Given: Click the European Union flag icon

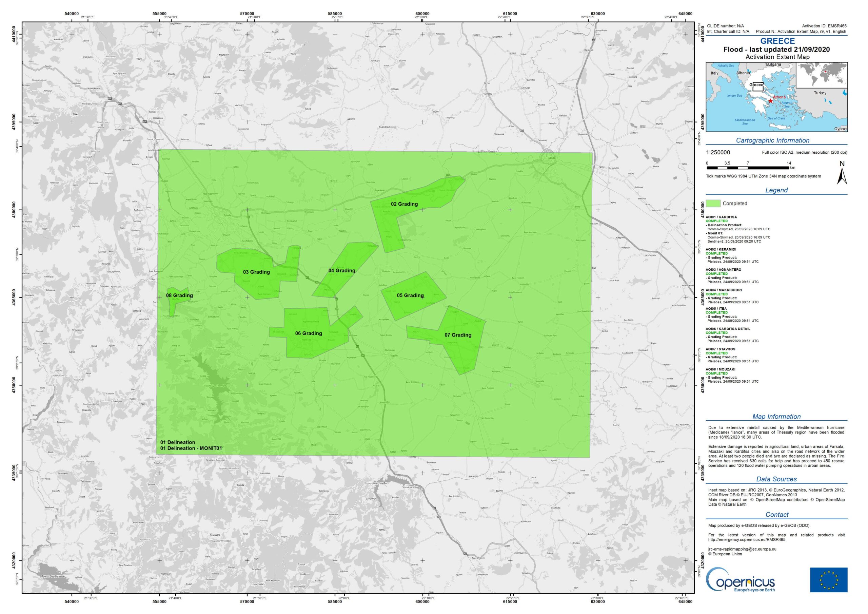Looking at the screenshot, I should point(828,580).
